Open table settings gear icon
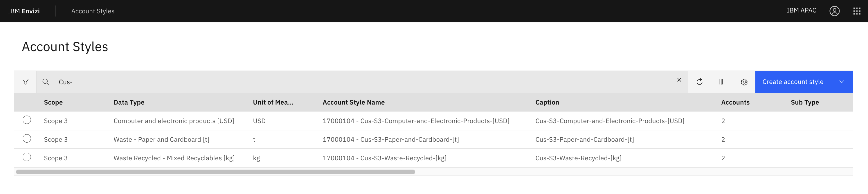 coord(744,82)
